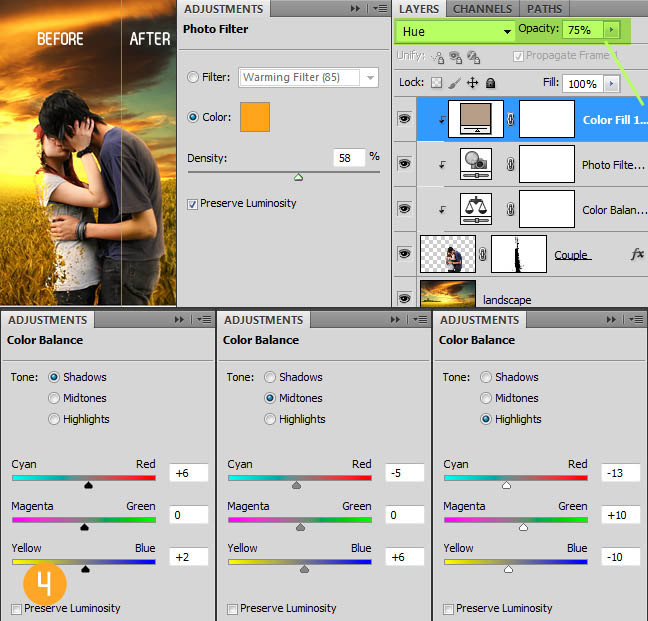Image resolution: width=648 pixels, height=621 pixels.
Task: Click the lock all padlock icon
Action: tap(491, 83)
